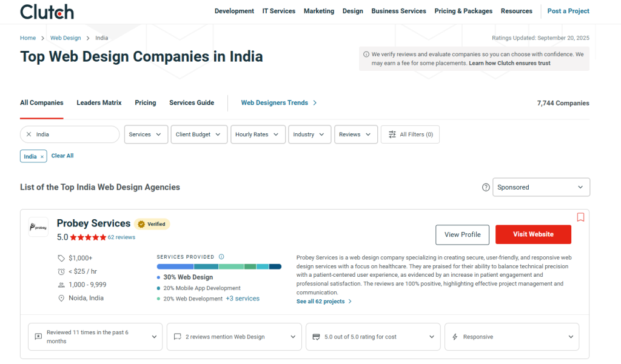The height and width of the screenshot is (364, 621).
Task: Click the help question mark beside Sponsored
Action: [485, 188]
